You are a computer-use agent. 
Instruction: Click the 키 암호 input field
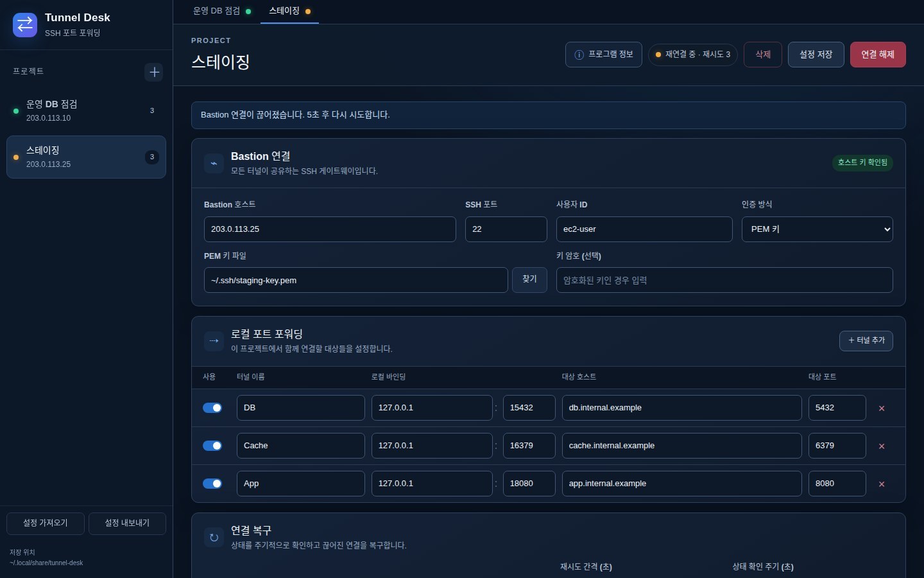click(724, 280)
